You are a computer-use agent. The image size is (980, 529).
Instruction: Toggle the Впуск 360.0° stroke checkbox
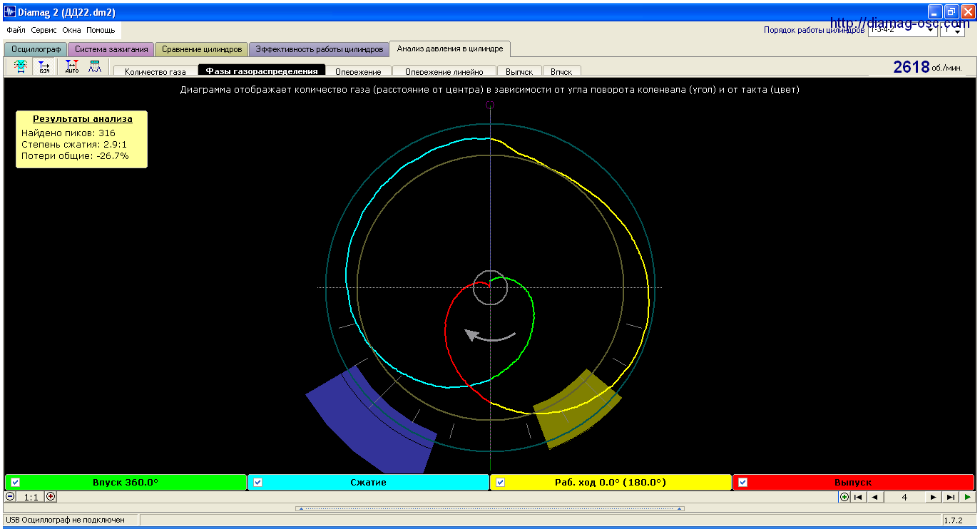coord(15,482)
